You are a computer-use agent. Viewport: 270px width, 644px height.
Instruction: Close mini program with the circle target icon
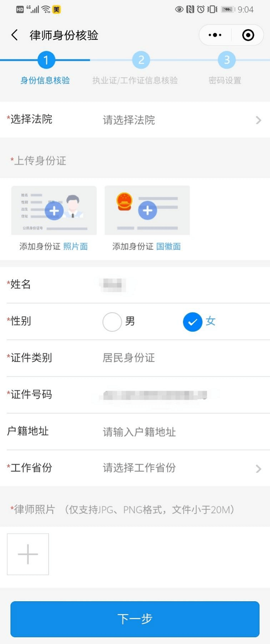248,35
